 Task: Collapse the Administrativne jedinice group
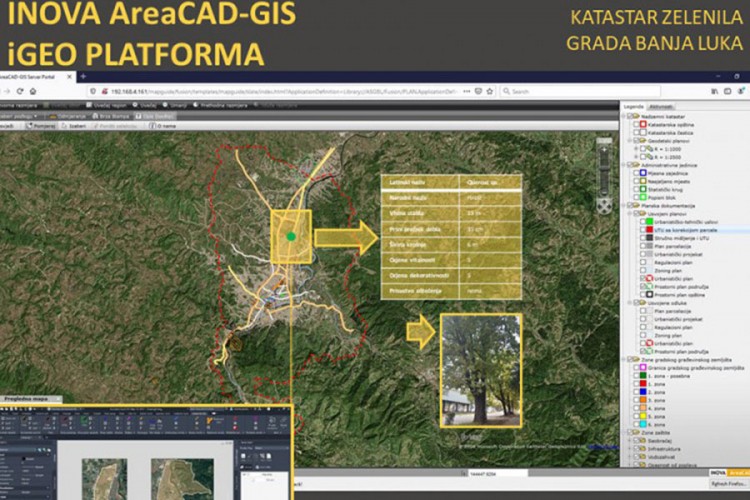pyautogui.click(x=623, y=165)
